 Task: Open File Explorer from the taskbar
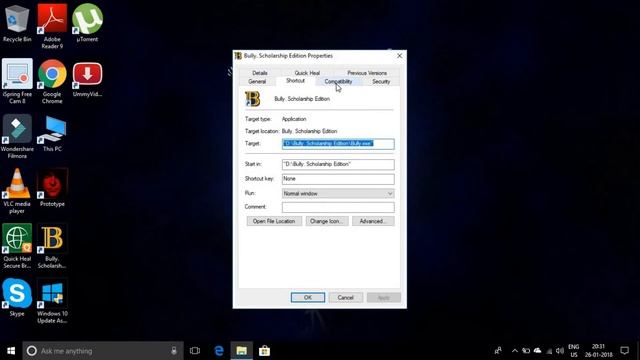coord(242,351)
